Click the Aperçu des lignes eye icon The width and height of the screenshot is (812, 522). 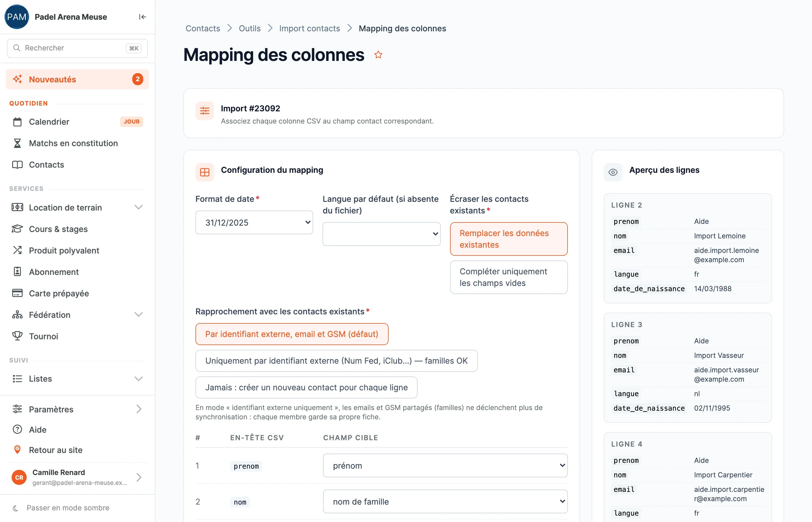pyautogui.click(x=613, y=172)
